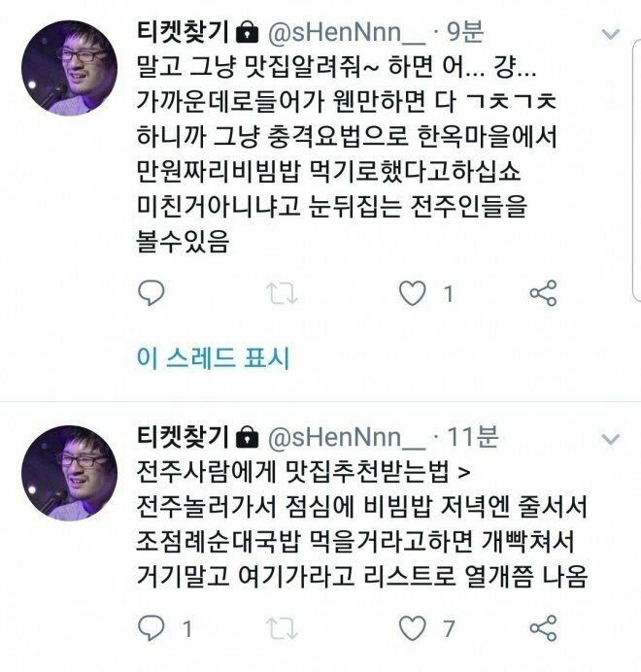
Task: Select display name 티켓찾기 in bottom tweet
Action: tap(184, 437)
